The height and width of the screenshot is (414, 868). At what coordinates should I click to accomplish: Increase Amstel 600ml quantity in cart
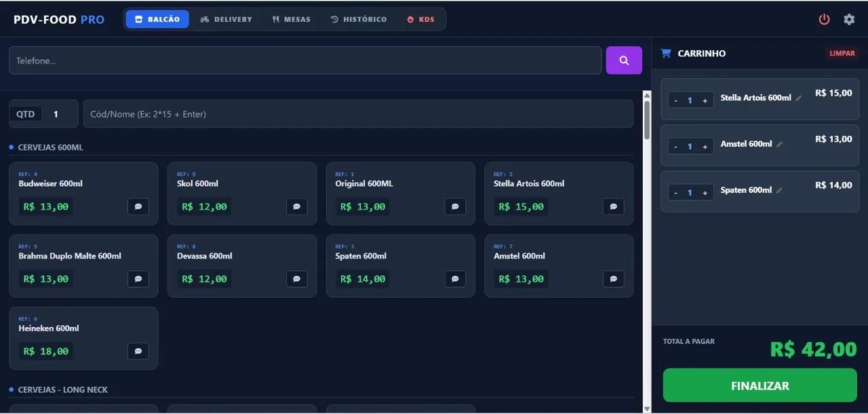705,147
